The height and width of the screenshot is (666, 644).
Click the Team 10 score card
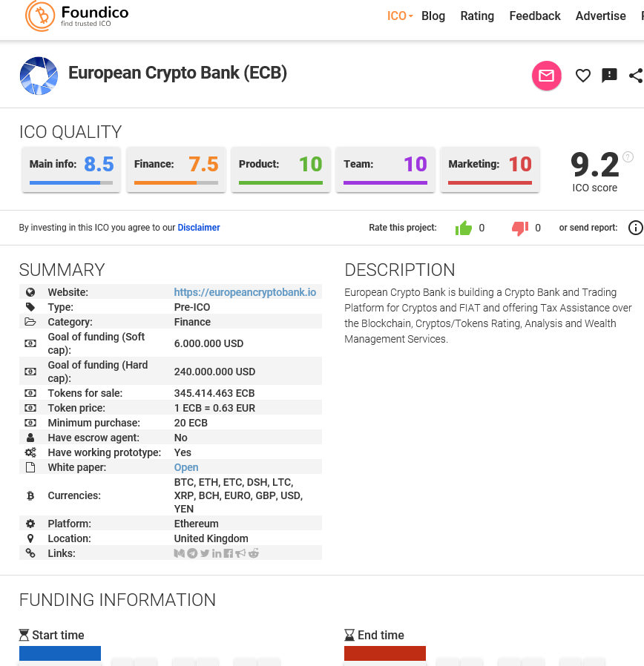[385, 170]
